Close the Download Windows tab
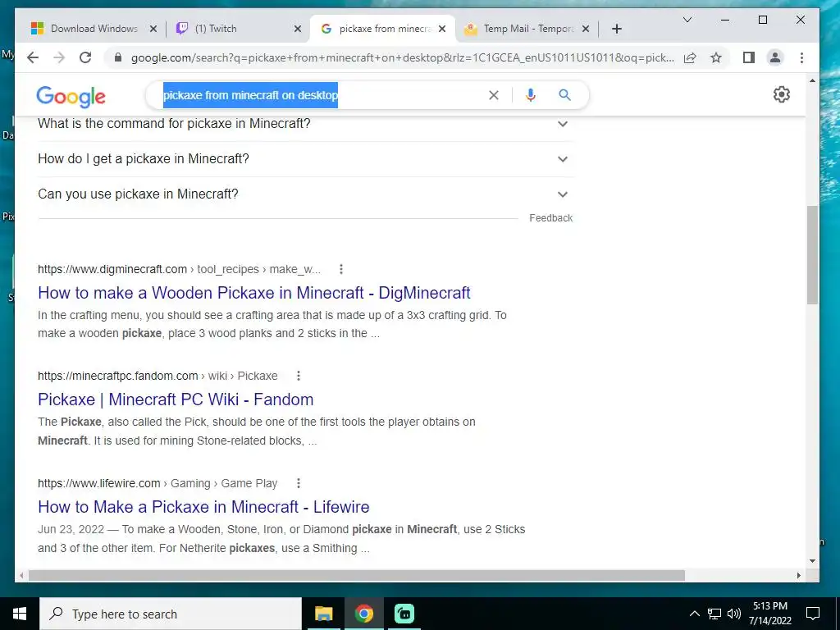 (153, 29)
